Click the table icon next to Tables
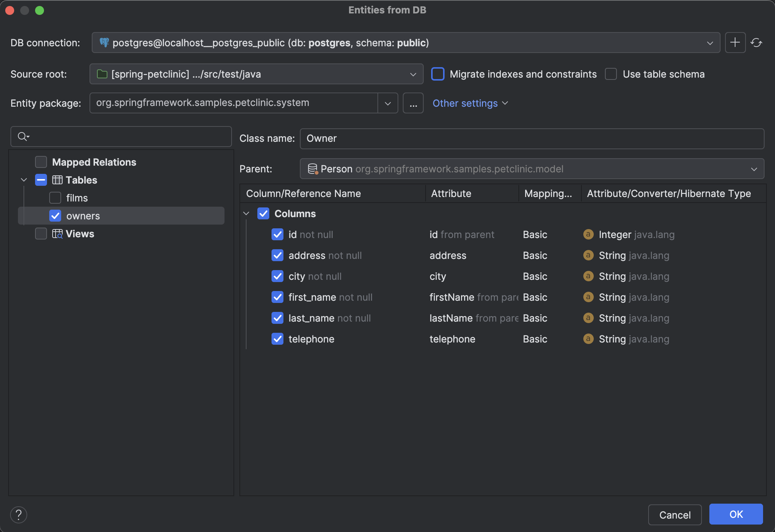 (x=57, y=180)
